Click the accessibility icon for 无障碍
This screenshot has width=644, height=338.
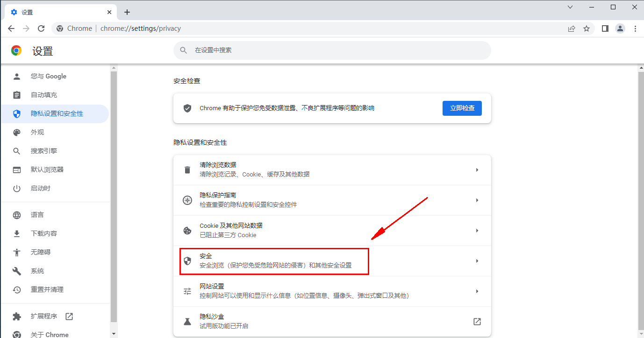[17, 252]
